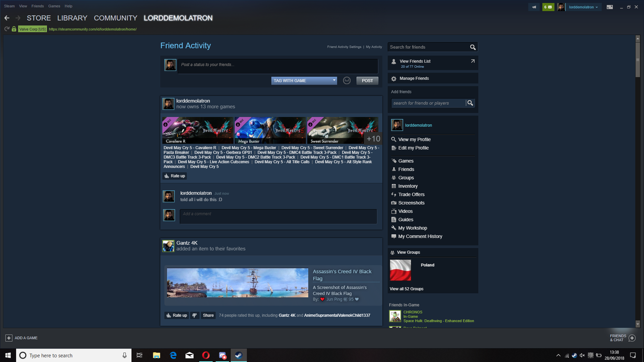Thumbs down the Assassin's Creed screenshot
Screen dimensions: 644x362
pyautogui.click(x=195, y=315)
